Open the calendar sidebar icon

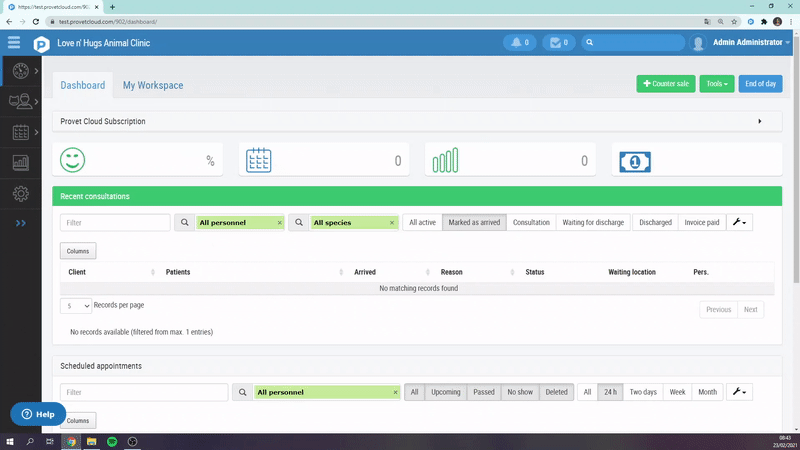[18, 132]
